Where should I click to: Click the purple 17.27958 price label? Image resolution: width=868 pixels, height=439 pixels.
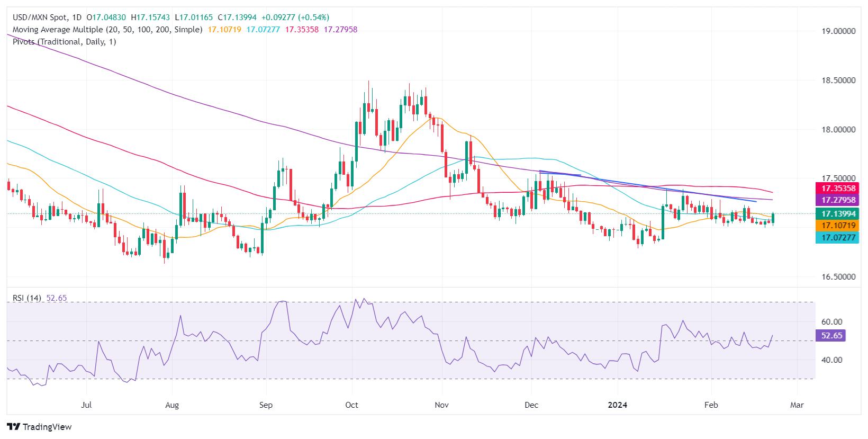(x=838, y=200)
